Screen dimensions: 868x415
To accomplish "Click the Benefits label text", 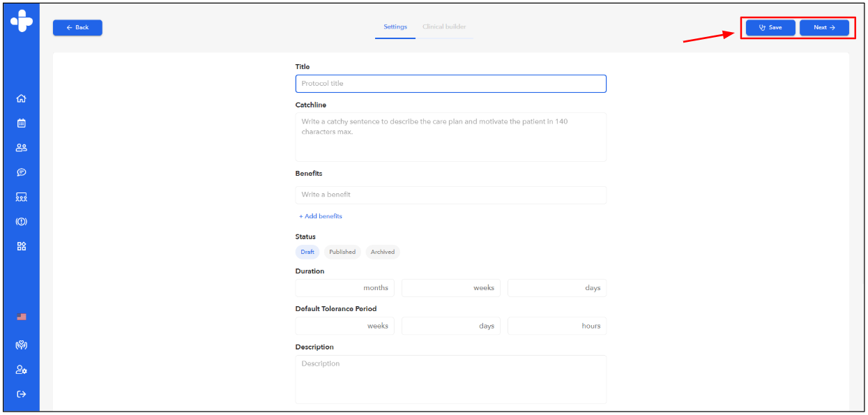I will pyautogui.click(x=309, y=174).
